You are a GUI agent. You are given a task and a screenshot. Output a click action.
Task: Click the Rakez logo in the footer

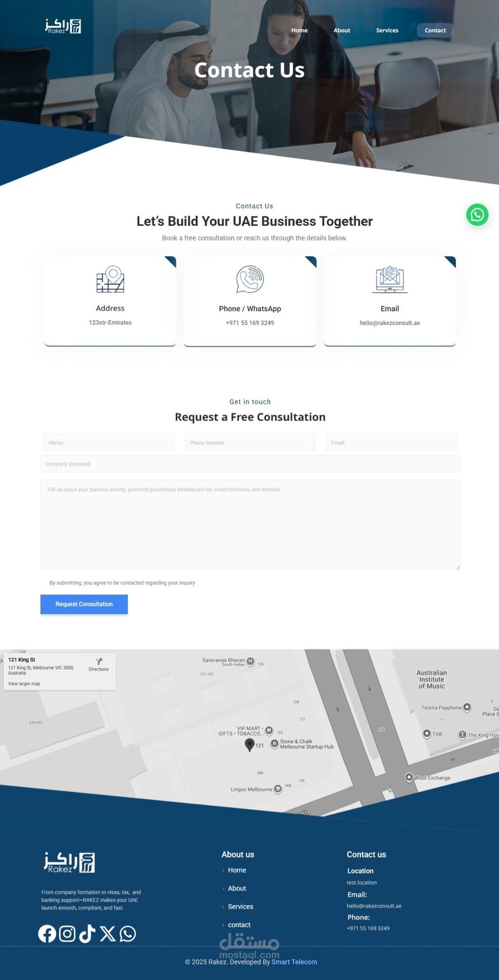(69, 862)
